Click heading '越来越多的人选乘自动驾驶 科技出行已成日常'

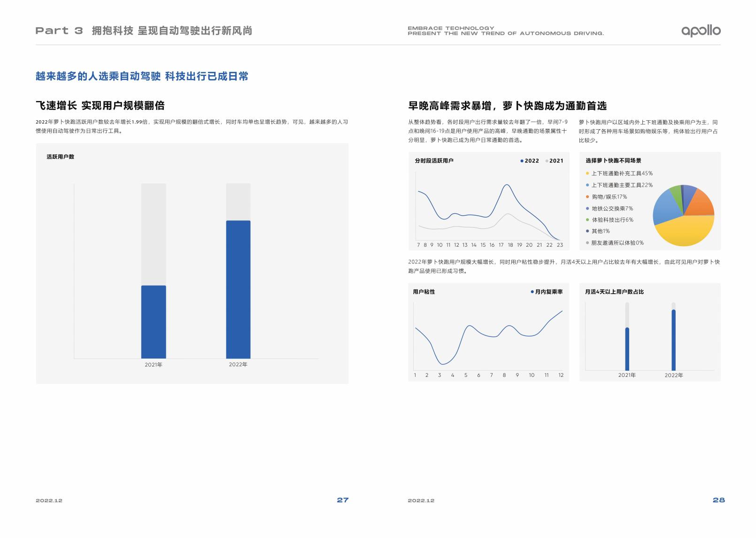(x=142, y=76)
